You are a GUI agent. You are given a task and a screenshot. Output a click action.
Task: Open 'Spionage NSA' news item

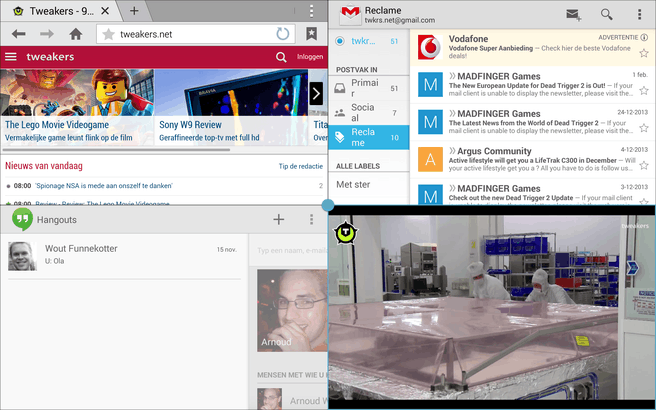point(104,186)
